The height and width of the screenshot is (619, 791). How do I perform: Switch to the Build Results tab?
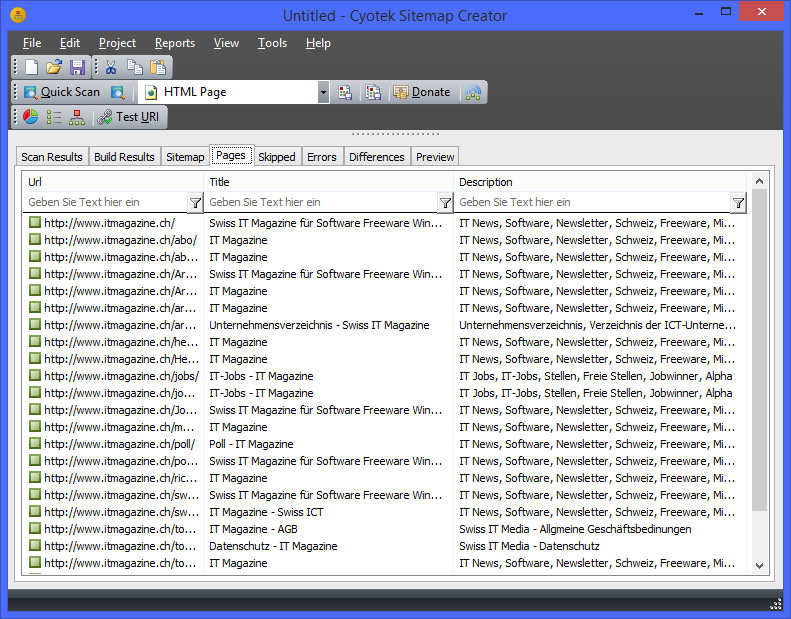(x=125, y=157)
